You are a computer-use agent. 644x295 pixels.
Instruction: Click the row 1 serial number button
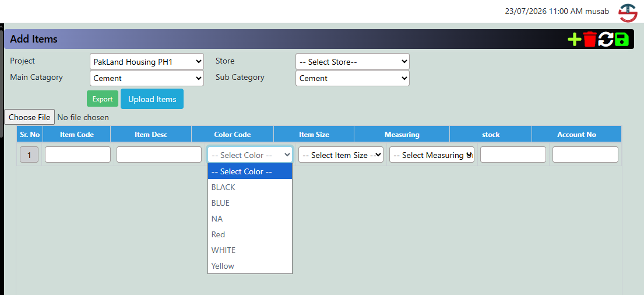[x=29, y=155]
